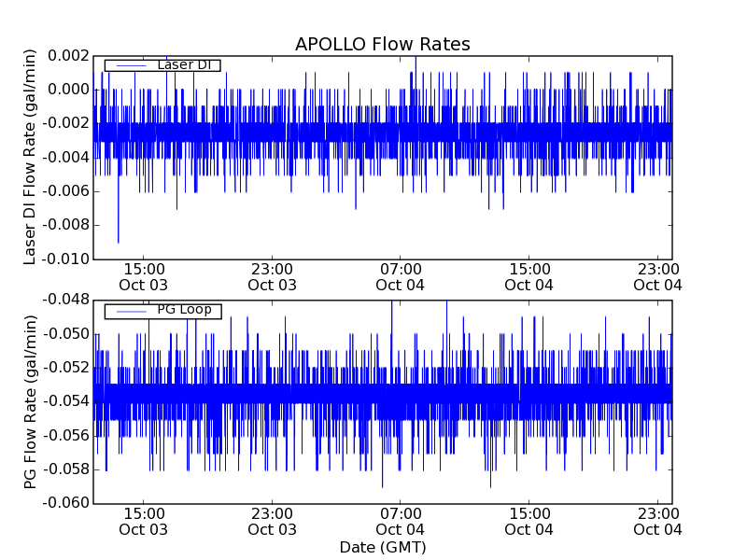
Task: Click top plot's 15:00 Oct 03 time tick
Action: pyautogui.click(x=144, y=276)
